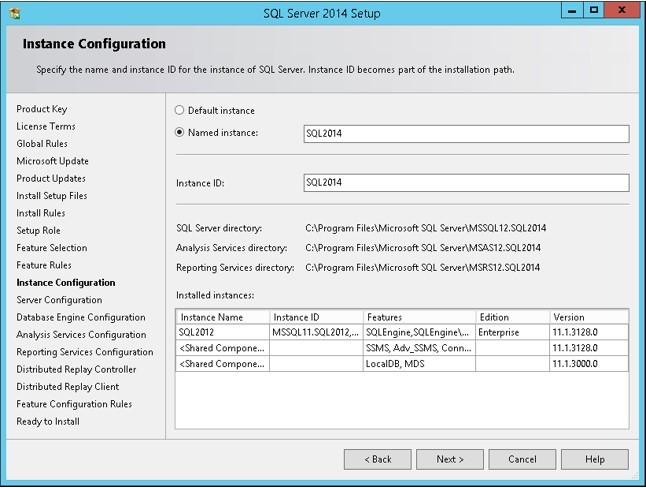Select the Named instance radio button
Screen dimensions: 646x488
(x=180, y=132)
